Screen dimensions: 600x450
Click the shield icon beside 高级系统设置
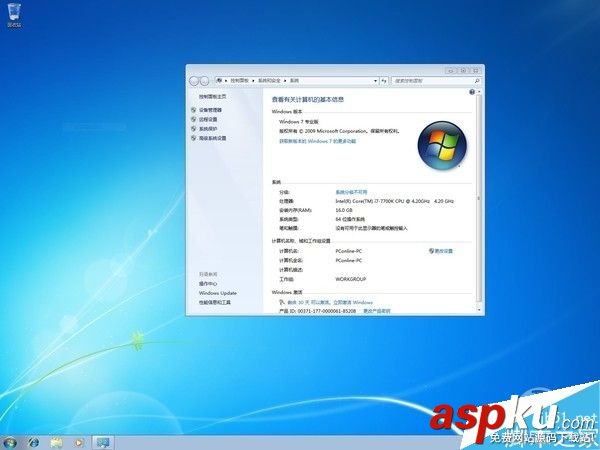(x=194, y=138)
